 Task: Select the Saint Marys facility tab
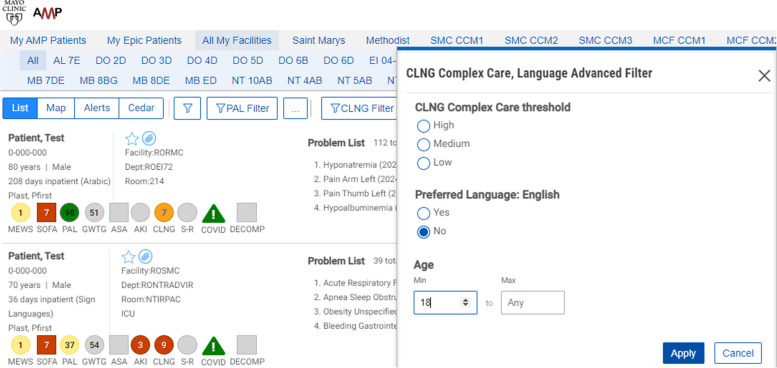(x=319, y=41)
